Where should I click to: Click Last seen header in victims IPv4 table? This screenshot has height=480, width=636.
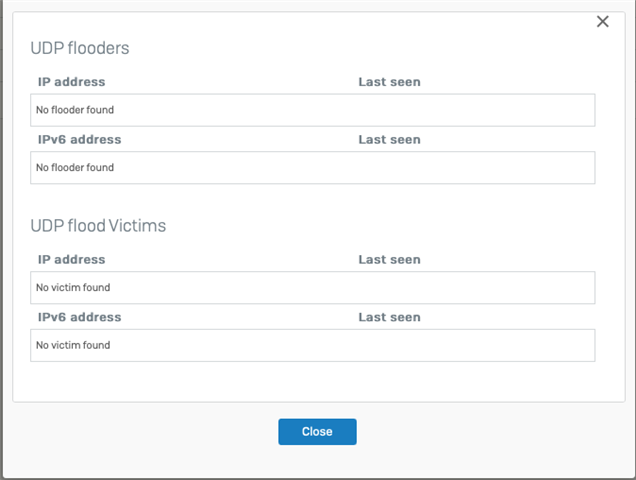(x=389, y=260)
